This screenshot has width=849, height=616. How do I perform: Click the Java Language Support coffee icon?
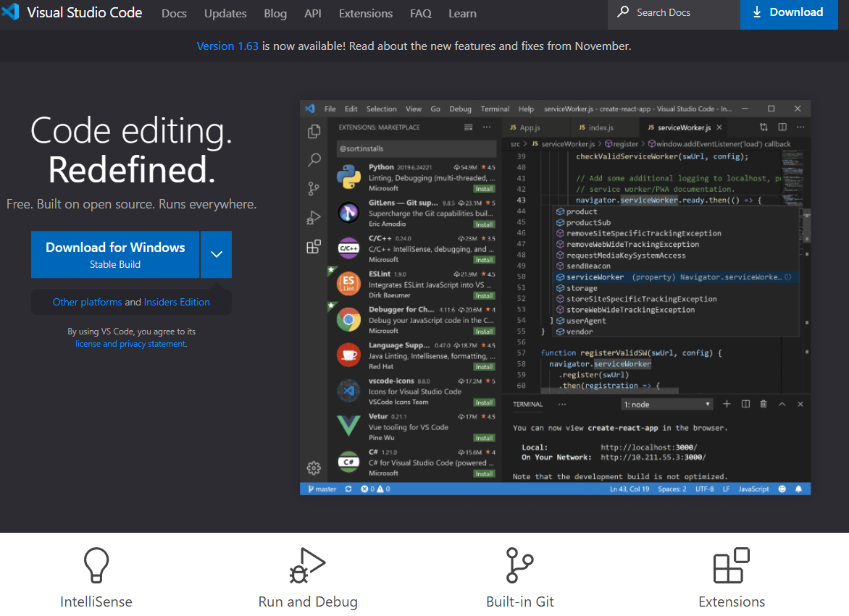348,355
